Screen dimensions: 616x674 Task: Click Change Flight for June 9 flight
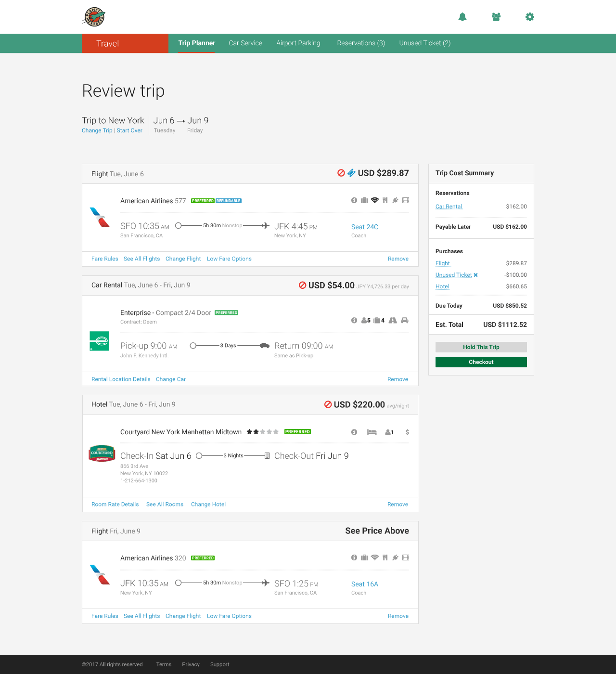click(183, 616)
